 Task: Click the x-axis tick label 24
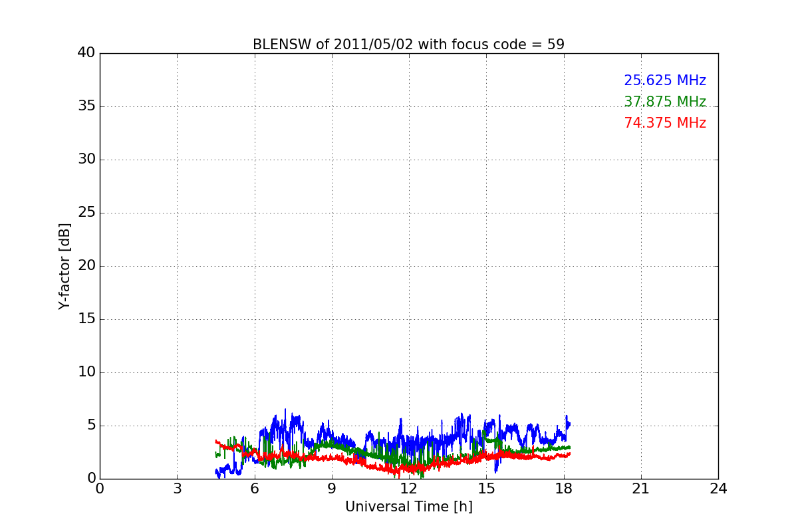[x=718, y=488]
